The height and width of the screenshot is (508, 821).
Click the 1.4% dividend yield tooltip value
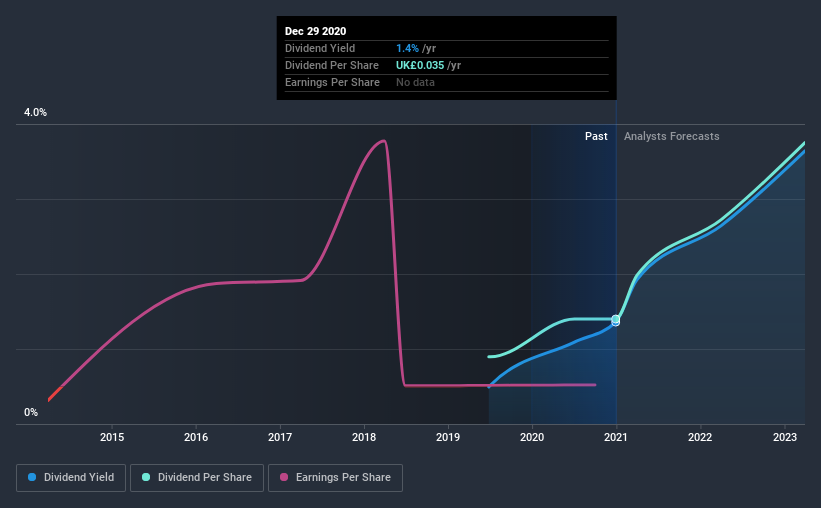click(x=407, y=48)
